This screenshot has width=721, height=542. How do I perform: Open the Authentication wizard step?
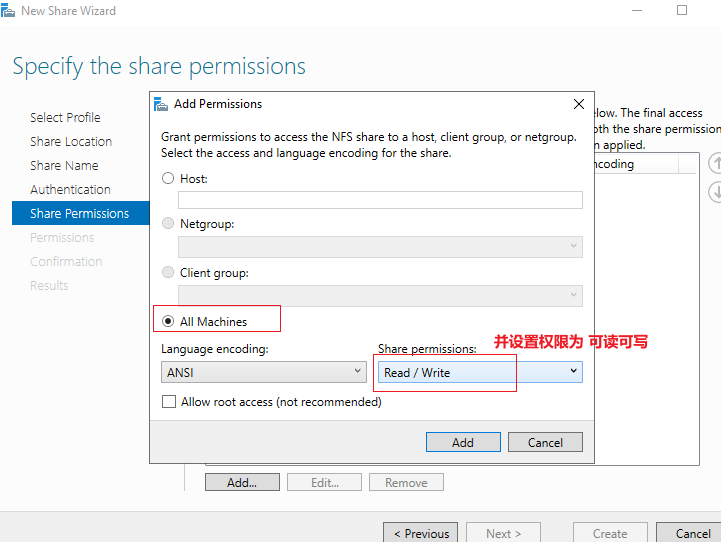coord(70,189)
